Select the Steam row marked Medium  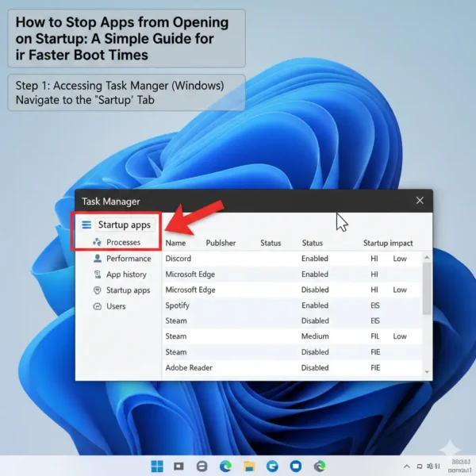[x=292, y=336]
